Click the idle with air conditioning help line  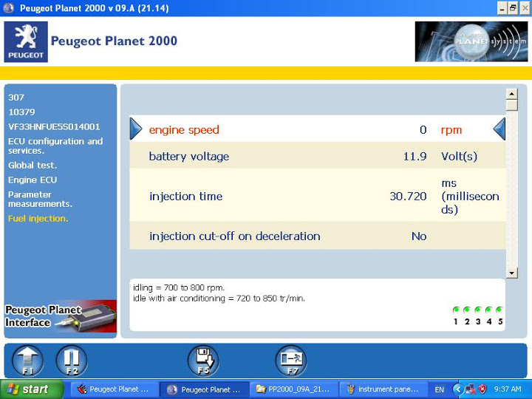(x=219, y=299)
